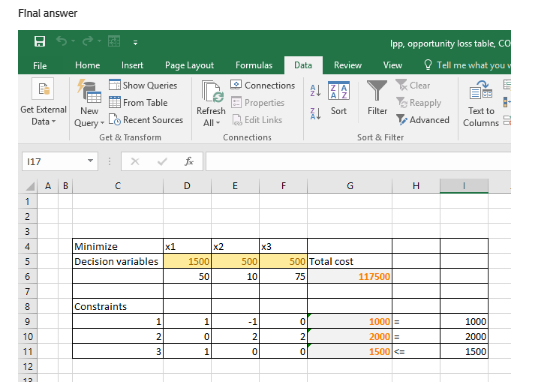
Task: Click the Select All corner triangle
Action: coord(30,186)
